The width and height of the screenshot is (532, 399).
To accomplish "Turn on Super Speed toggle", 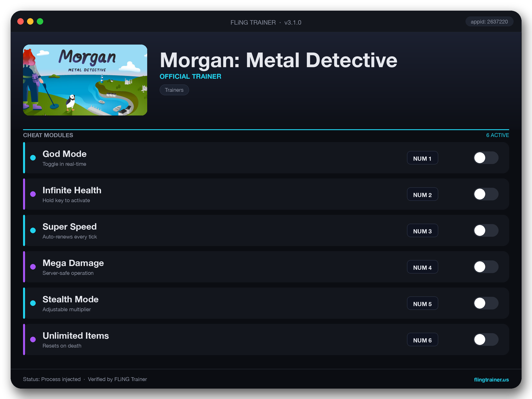I will [x=486, y=230].
